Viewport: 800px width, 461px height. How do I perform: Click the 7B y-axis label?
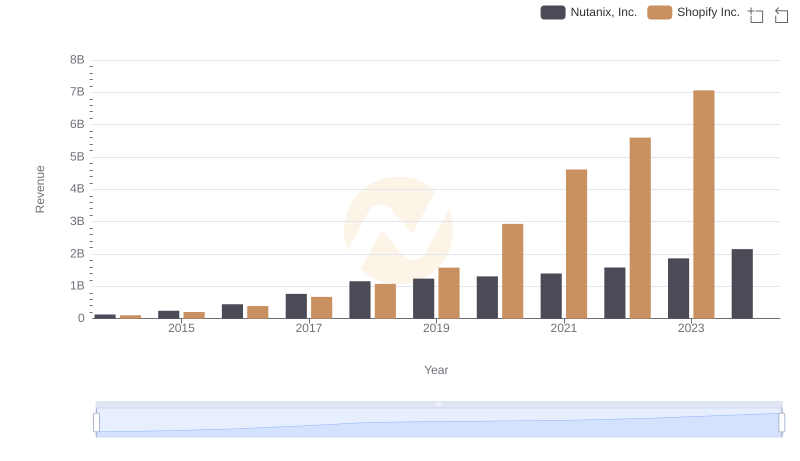coord(77,92)
